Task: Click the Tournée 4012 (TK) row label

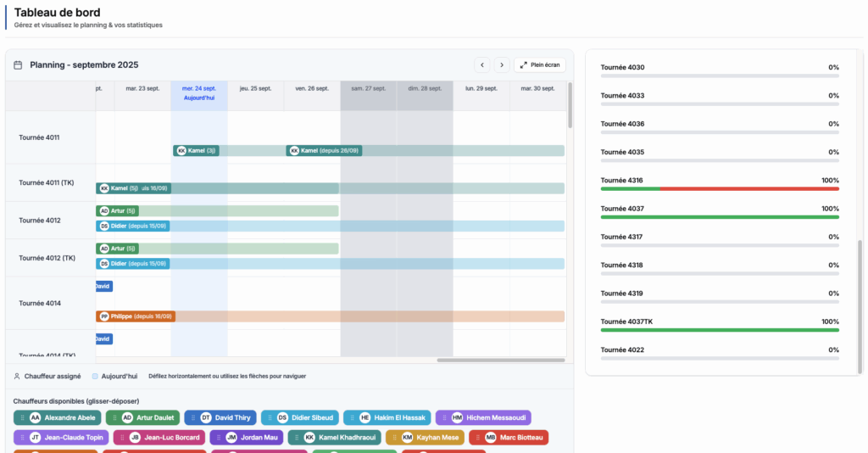Action: pos(47,258)
